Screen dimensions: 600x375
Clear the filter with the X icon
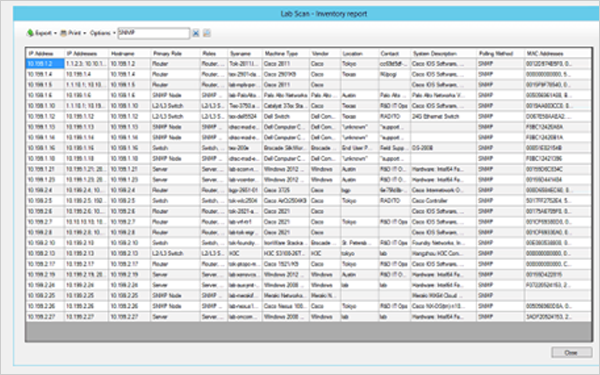click(x=196, y=33)
